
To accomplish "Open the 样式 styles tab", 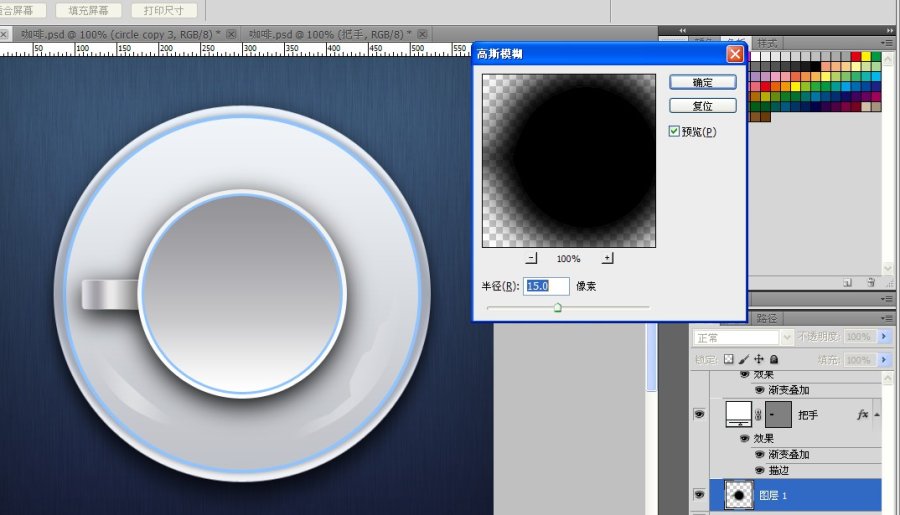I will (767, 43).
